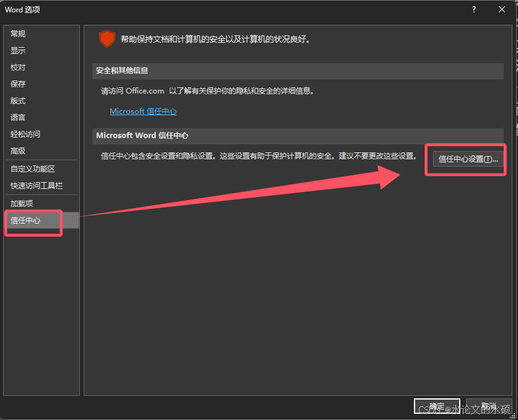Dismiss dialog with the 取消 button
This screenshot has height=420, width=518.
click(489, 406)
